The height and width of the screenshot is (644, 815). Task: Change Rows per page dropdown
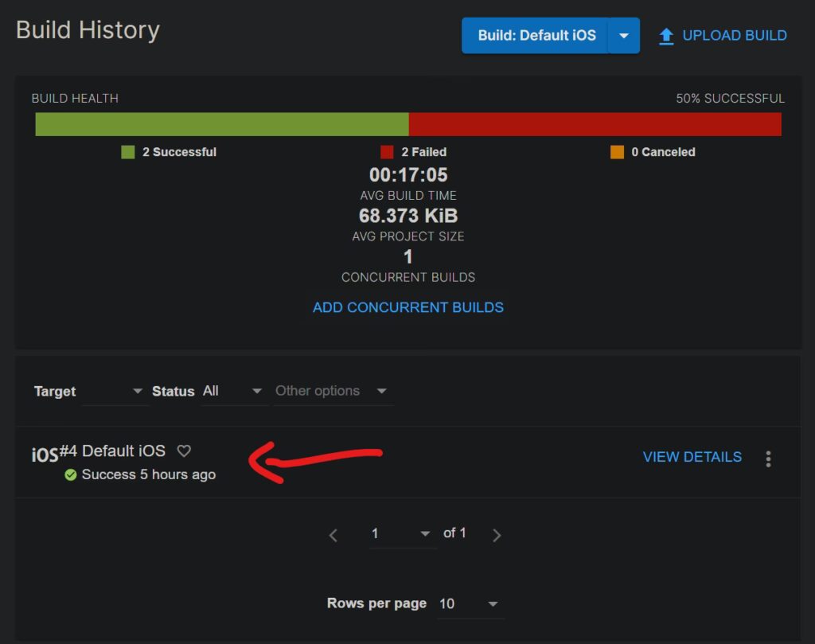click(470, 603)
